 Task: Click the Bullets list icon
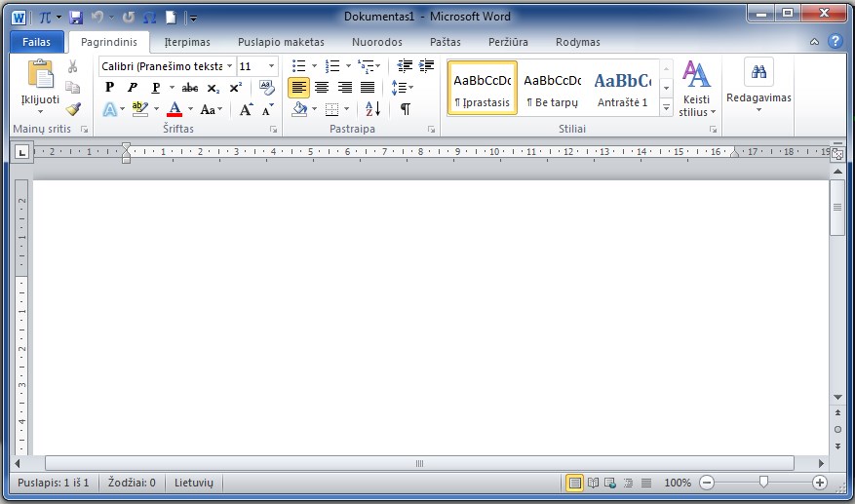(299, 66)
